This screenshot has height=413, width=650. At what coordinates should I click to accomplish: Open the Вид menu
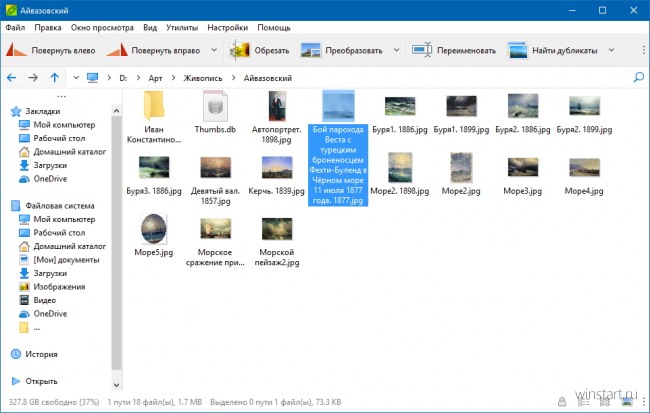150,27
